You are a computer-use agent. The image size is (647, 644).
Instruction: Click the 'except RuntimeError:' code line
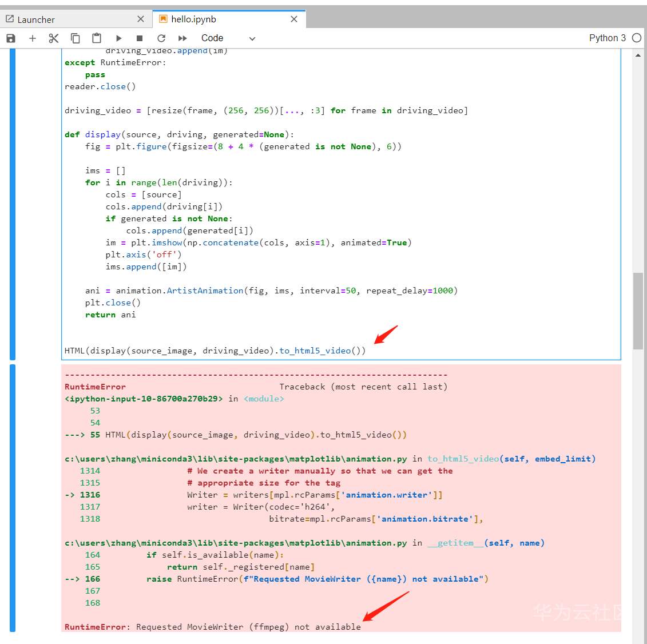pyautogui.click(x=115, y=63)
